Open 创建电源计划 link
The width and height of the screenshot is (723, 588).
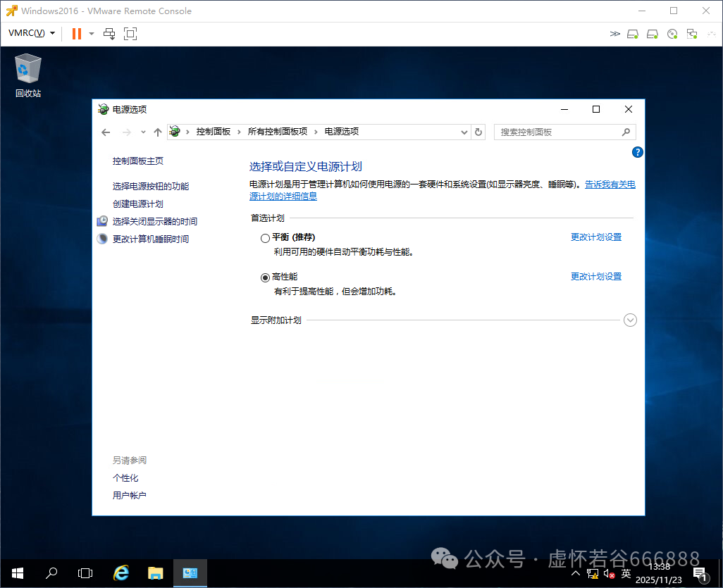138,204
